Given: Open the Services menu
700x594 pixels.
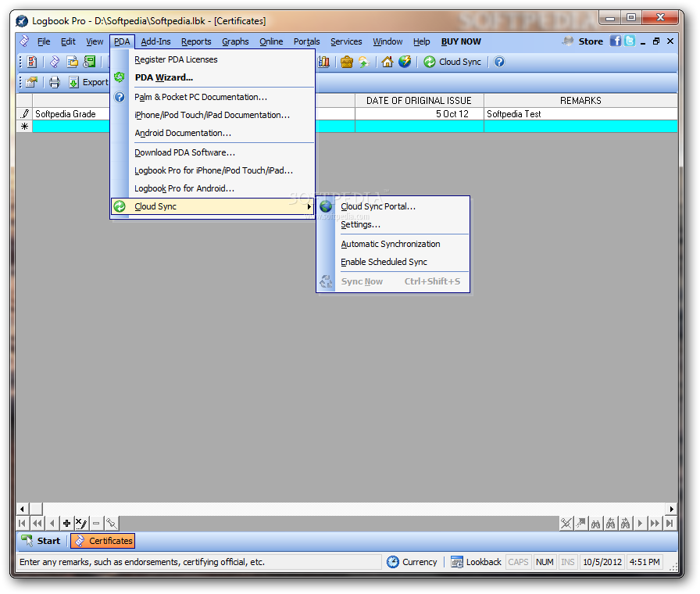Looking at the screenshot, I should coord(346,41).
